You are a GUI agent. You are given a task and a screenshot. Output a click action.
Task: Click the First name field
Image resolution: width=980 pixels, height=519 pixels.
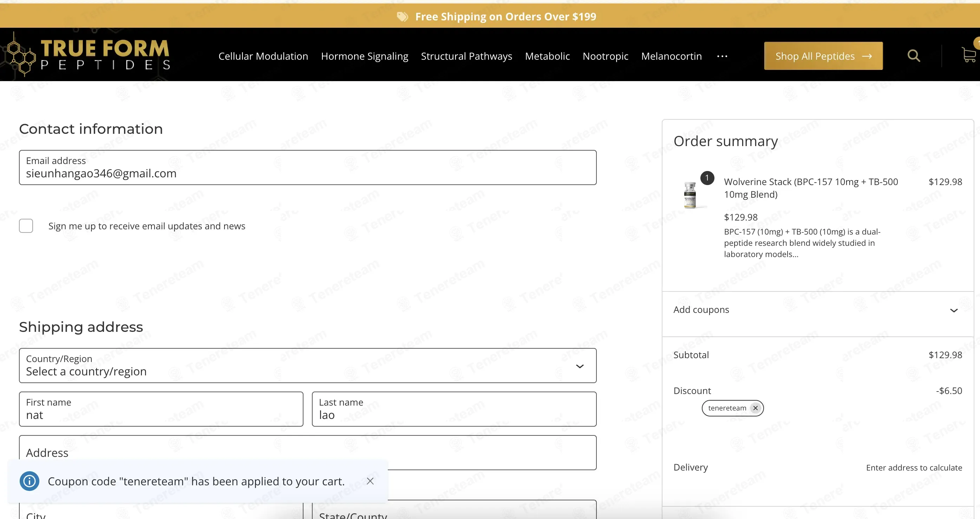coord(161,409)
